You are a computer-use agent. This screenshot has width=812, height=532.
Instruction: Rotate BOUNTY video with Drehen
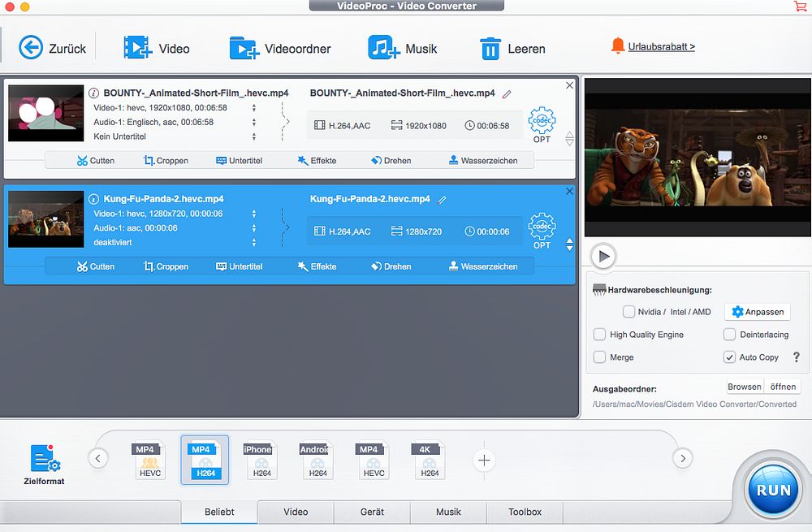pos(391,161)
